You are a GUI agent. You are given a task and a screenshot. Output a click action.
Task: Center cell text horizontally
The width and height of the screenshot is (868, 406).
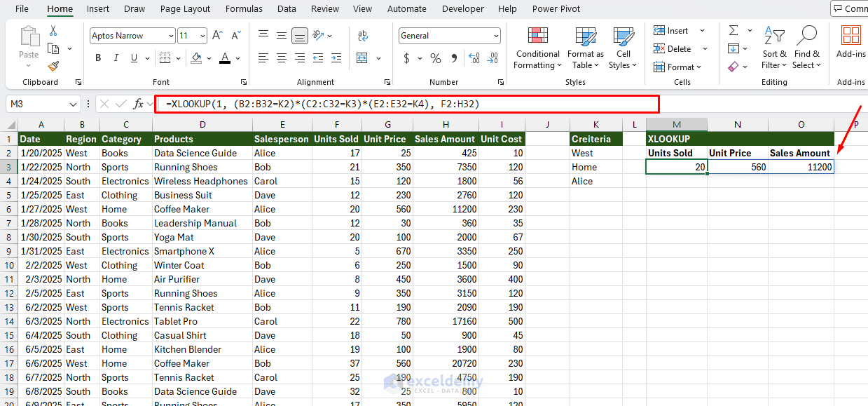[281, 58]
